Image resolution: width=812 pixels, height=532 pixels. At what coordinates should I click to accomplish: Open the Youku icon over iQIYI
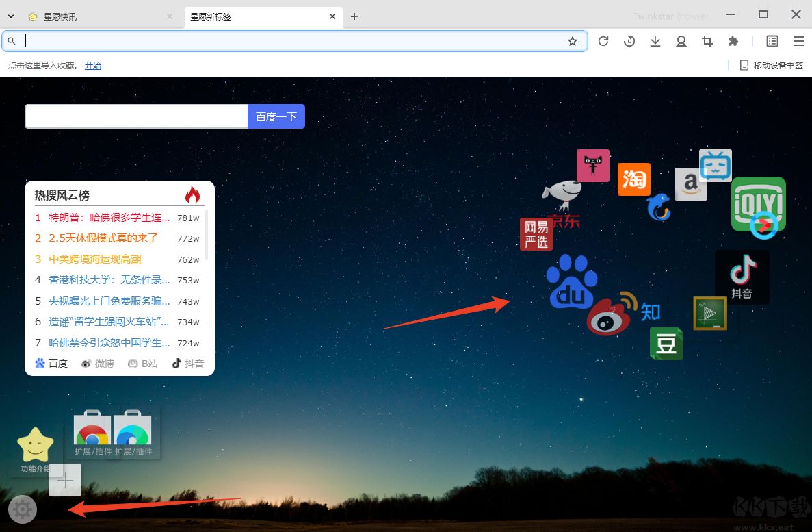764,225
